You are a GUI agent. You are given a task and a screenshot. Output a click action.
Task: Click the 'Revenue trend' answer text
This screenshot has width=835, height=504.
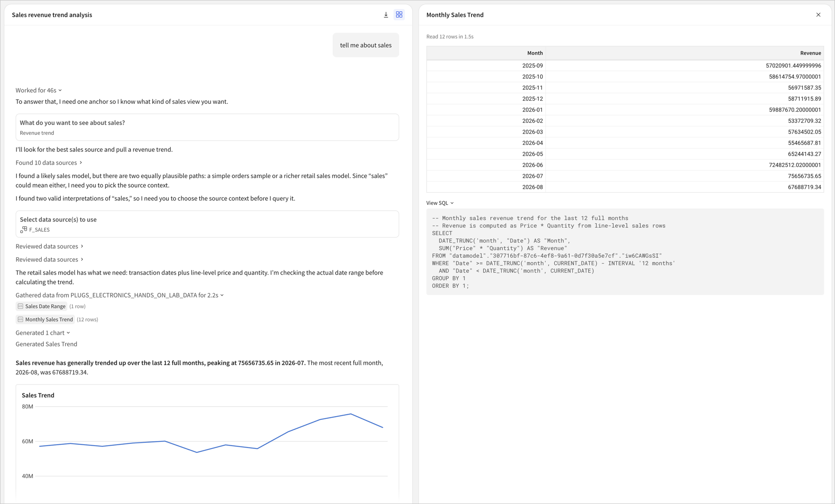[37, 133]
